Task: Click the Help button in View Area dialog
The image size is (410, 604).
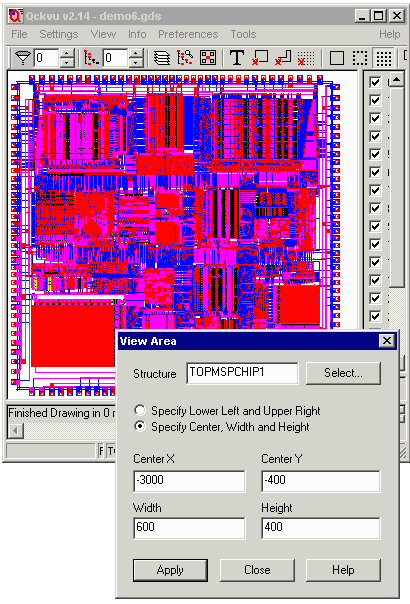Action: point(343,570)
